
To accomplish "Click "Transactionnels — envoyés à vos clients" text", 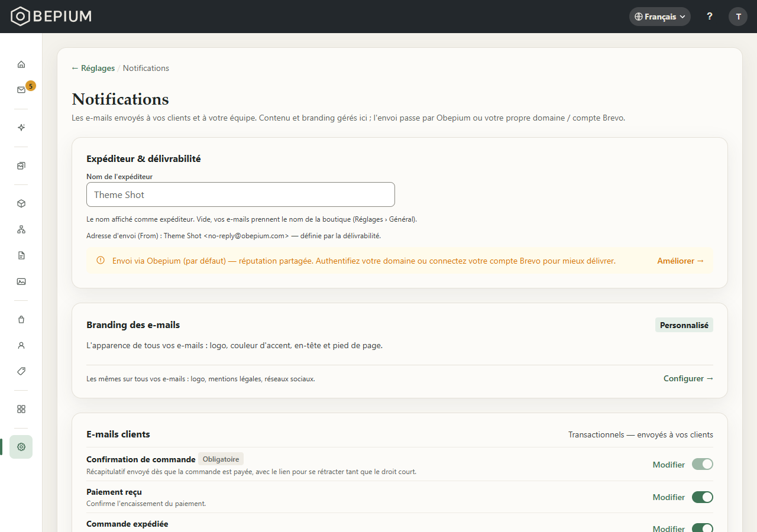I will pyautogui.click(x=640, y=434).
